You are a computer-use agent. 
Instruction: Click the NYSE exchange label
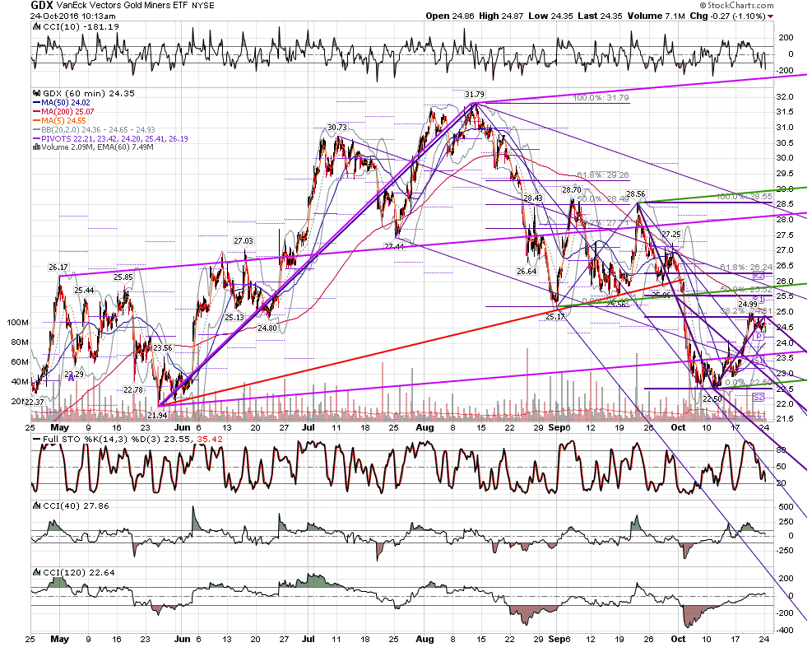[x=202, y=6]
